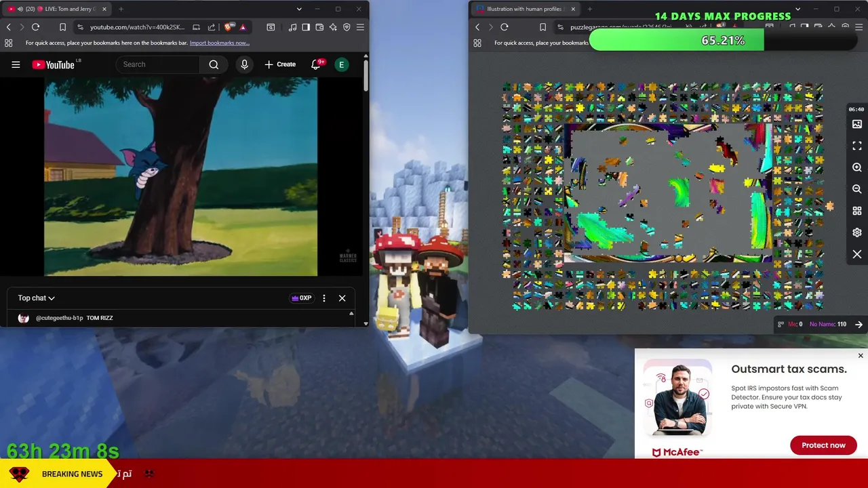The image size is (868, 488).
Task: Zoom in on the puzzle
Action: pos(857,167)
